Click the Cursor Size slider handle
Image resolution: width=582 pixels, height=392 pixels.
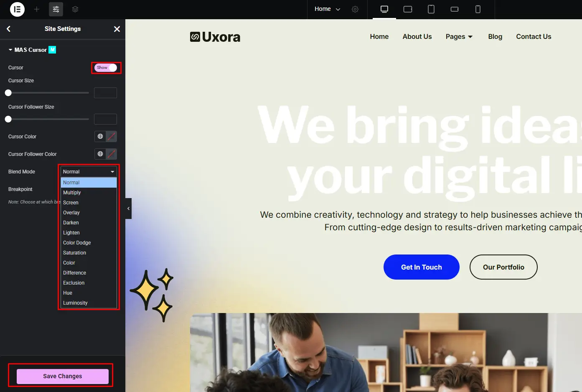point(8,93)
